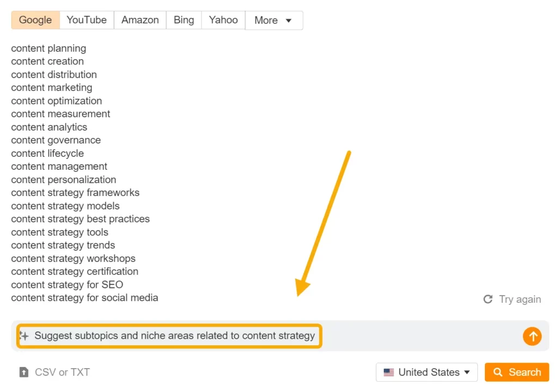Expand the United States country selector
The image size is (558, 392).
point(427,372)
